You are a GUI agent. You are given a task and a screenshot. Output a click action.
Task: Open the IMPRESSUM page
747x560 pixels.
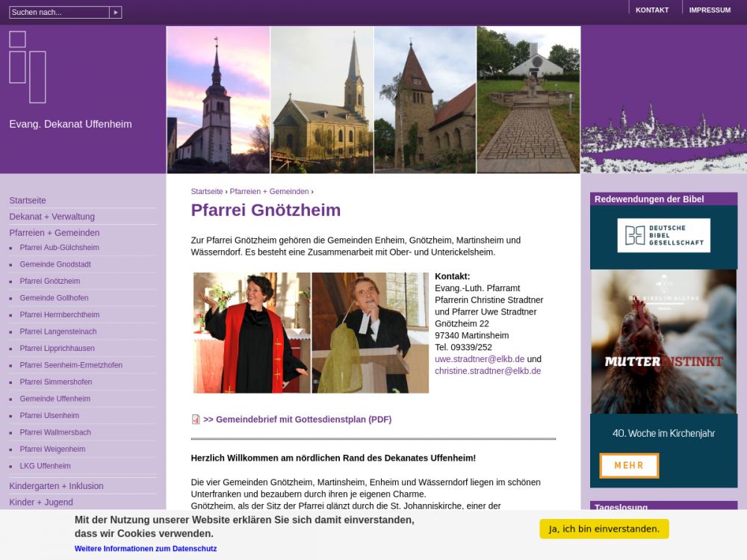point(710,10)
